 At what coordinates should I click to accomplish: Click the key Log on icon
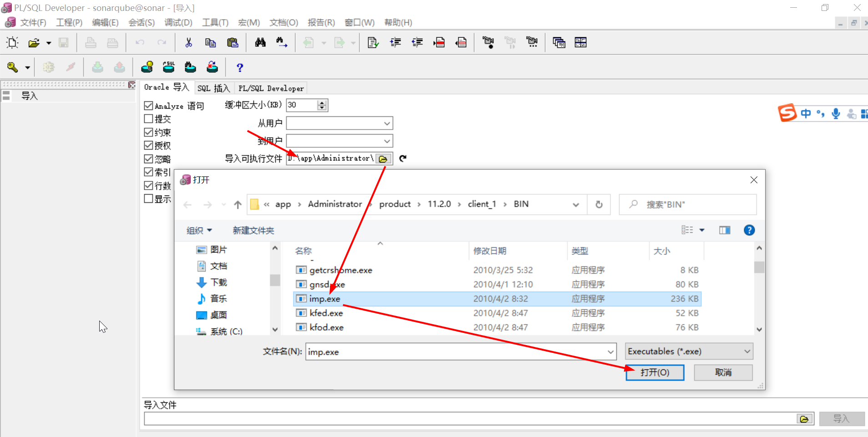(x=12, y=68)
